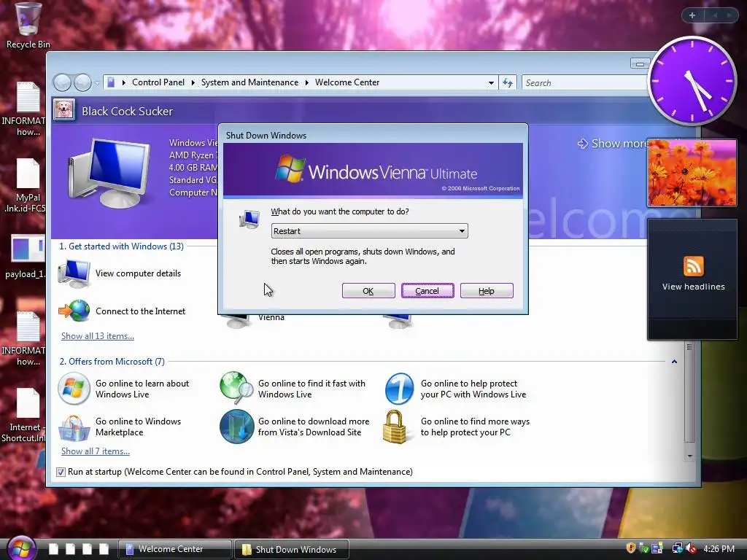747x560 pixels.
Task: Focus the Search input field
Action: pos(585,83)
